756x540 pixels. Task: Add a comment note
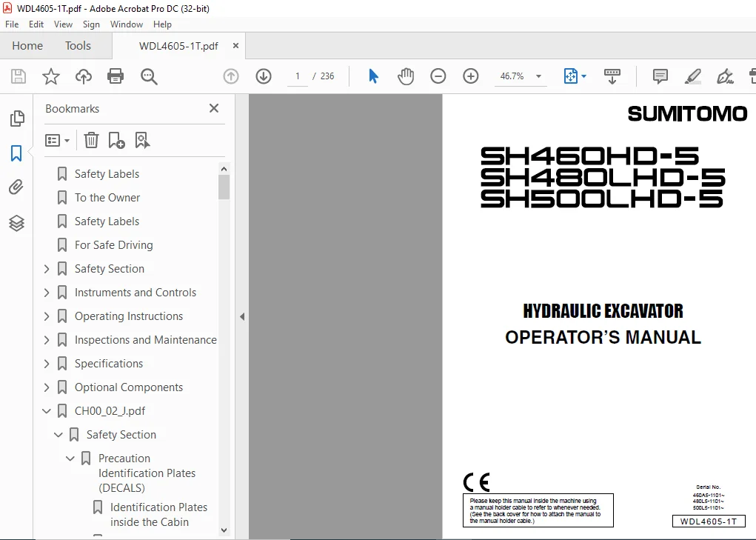tap(660, 76)
